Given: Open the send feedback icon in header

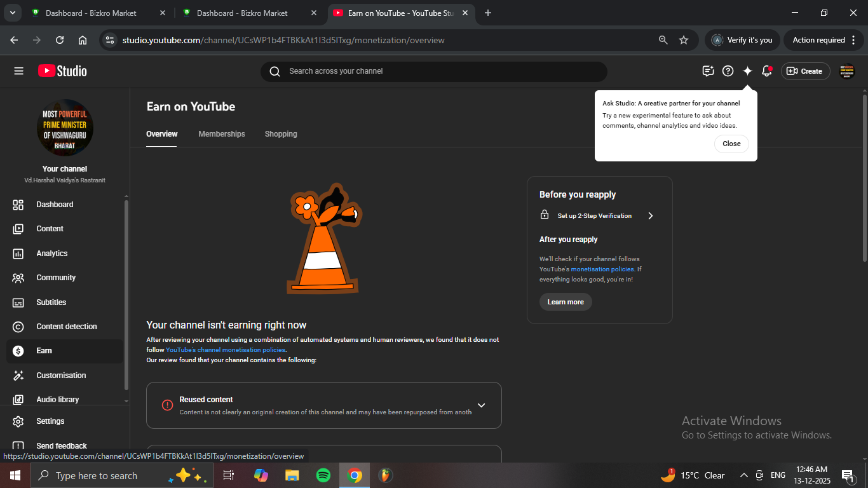Looking at the screenshot, I should pyautogui.click(x=708, y=71).
